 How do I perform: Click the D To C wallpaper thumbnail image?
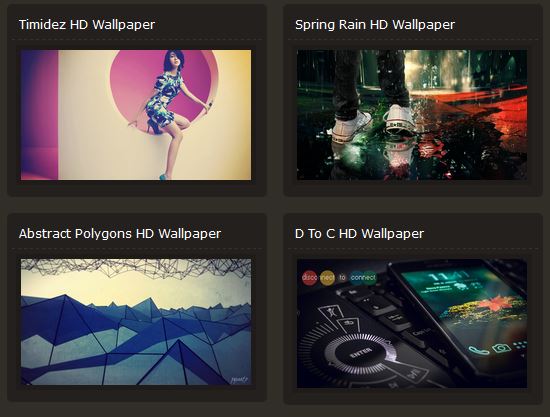click(412, 323)
